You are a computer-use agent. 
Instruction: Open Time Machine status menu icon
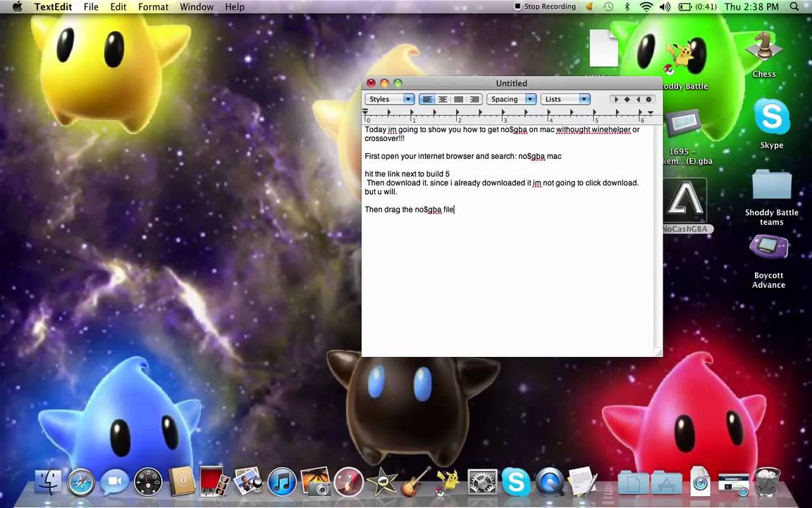click(608, 7)
